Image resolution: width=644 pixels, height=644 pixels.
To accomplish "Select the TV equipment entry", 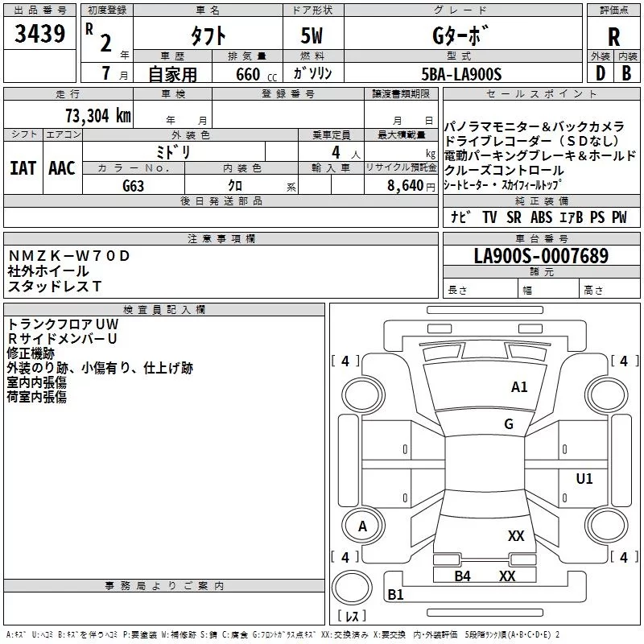I will pyautogui.click(x=489, y=217).
